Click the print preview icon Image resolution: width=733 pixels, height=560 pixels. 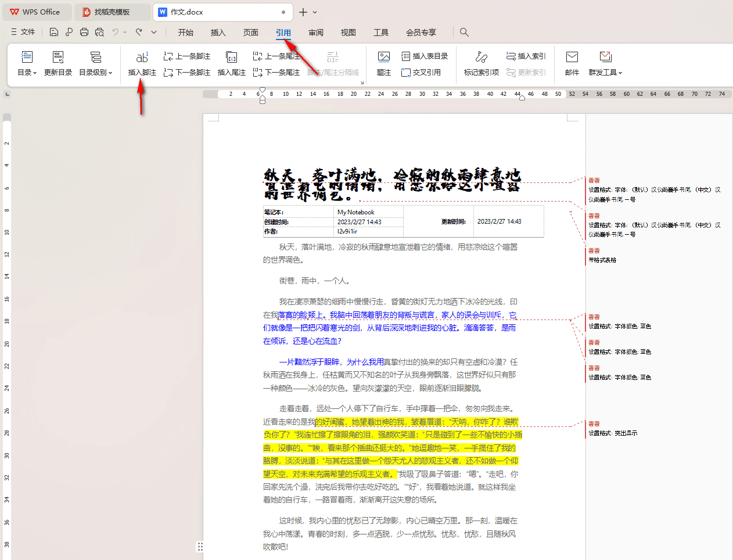[99, 32]
